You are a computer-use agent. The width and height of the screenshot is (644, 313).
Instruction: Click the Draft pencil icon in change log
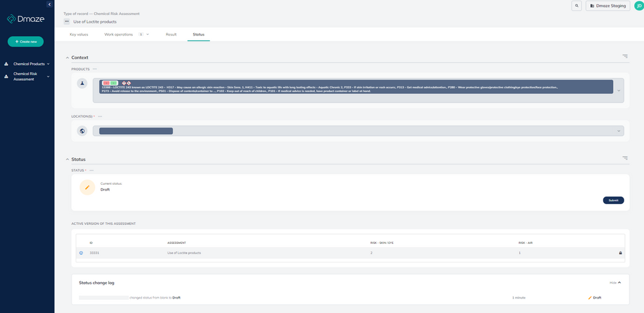(x=590, y=297)
